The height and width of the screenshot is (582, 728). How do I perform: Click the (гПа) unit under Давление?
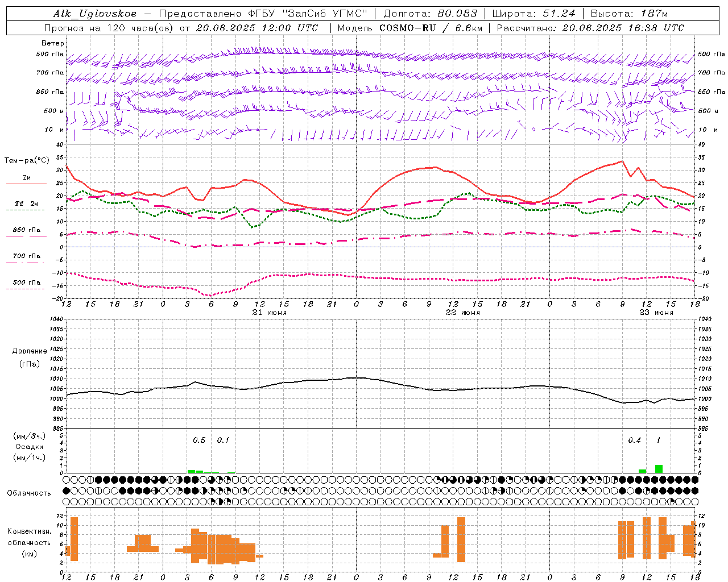[x=30, y=364]
